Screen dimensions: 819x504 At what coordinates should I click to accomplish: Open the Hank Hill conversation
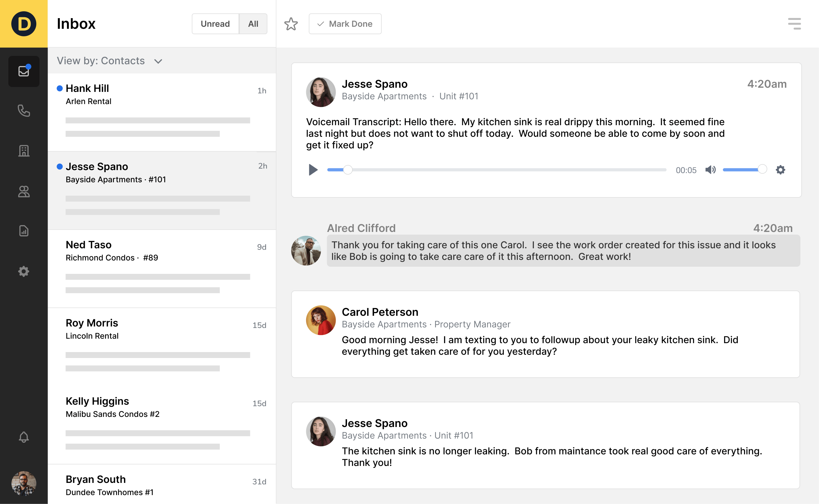(x=162, y=112)
